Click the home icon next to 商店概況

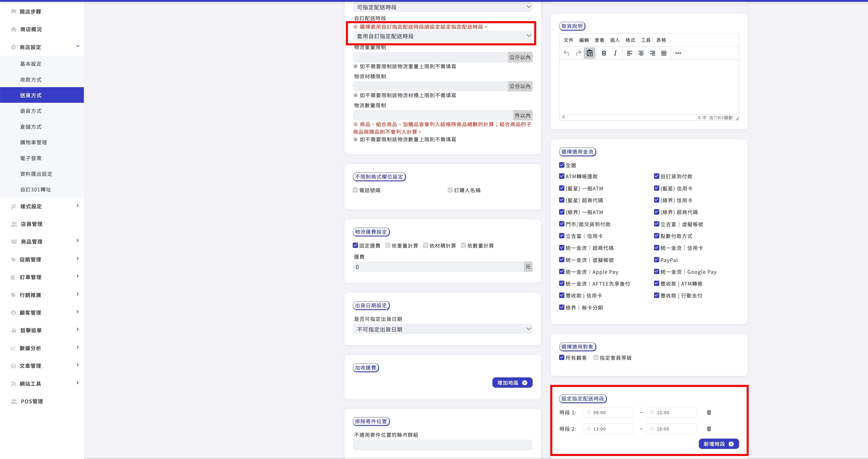14,29
